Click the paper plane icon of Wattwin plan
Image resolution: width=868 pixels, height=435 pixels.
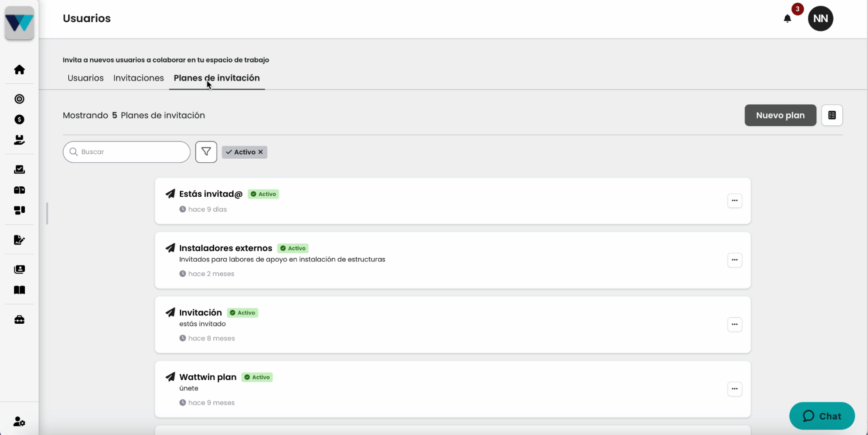click(170, 377)
